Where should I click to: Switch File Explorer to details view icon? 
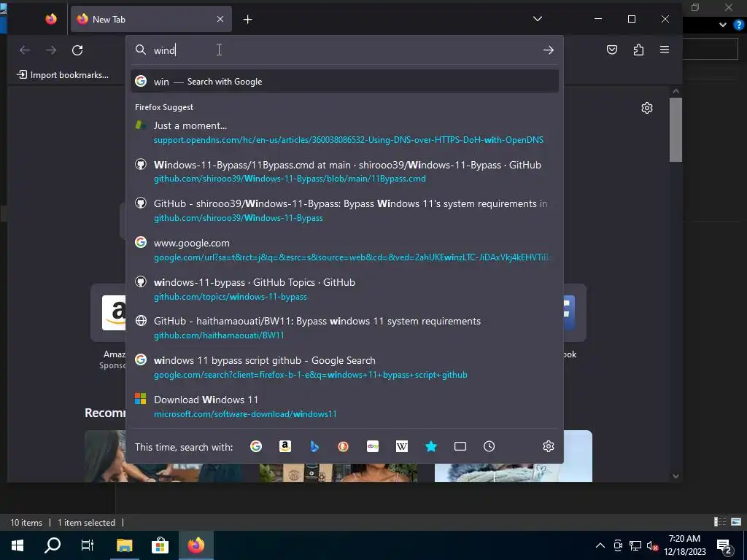(720, 522)
